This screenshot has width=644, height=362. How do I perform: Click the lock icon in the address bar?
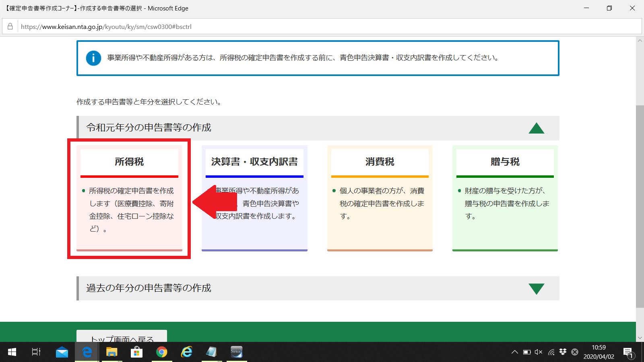coord(9,27)
